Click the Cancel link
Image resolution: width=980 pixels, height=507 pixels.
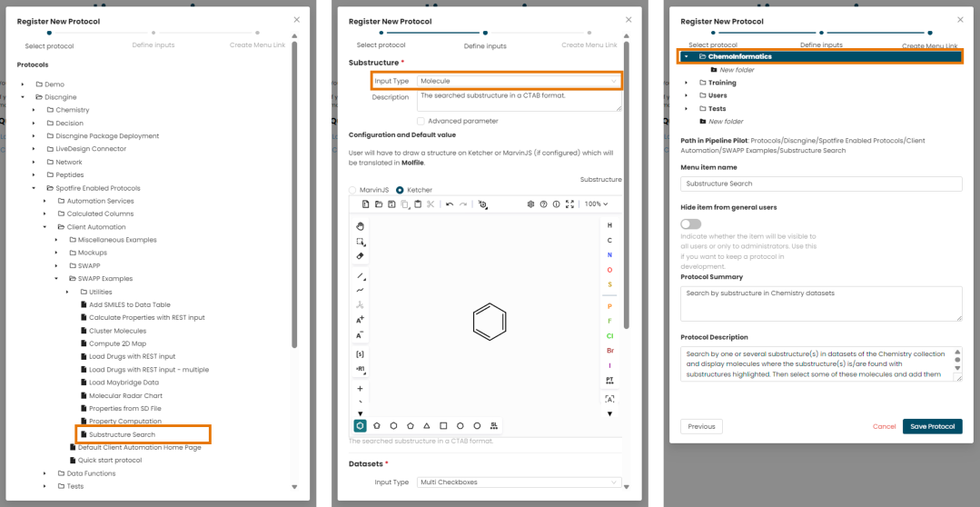(884, 426)
